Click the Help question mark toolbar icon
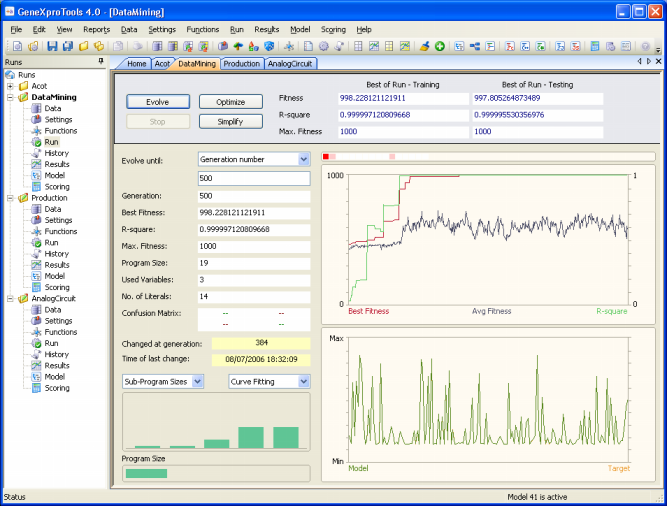Image resolution: width=667 pixels, height=506 pixels. 645,46
